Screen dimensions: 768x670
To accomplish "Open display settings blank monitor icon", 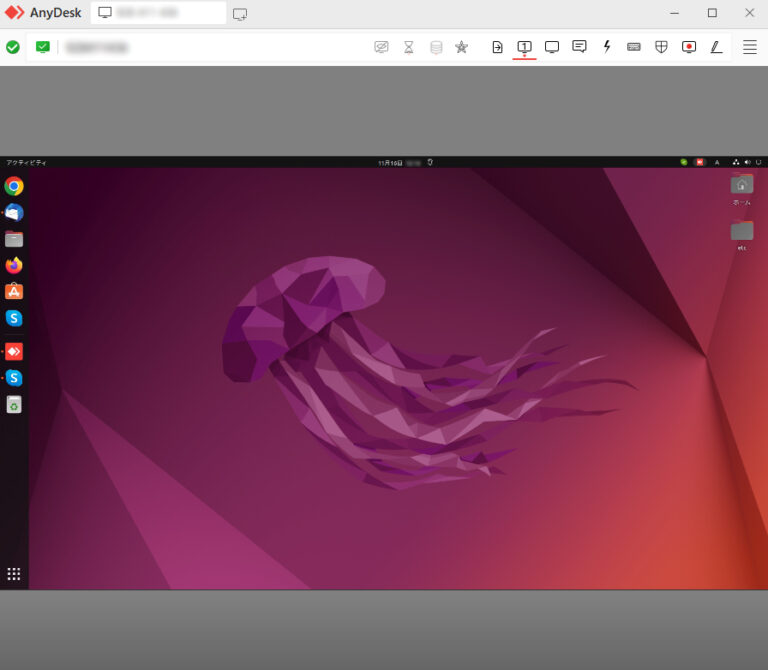I will click(552, 47).
